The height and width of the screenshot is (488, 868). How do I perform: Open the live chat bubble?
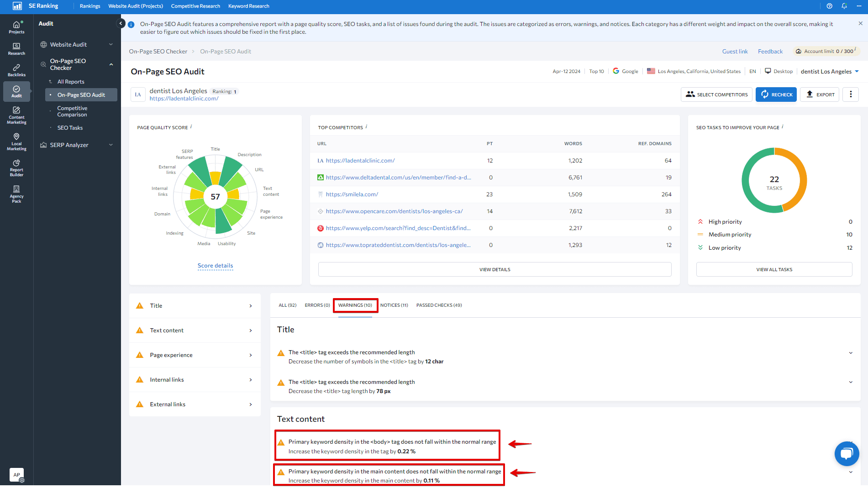(847, 453)
